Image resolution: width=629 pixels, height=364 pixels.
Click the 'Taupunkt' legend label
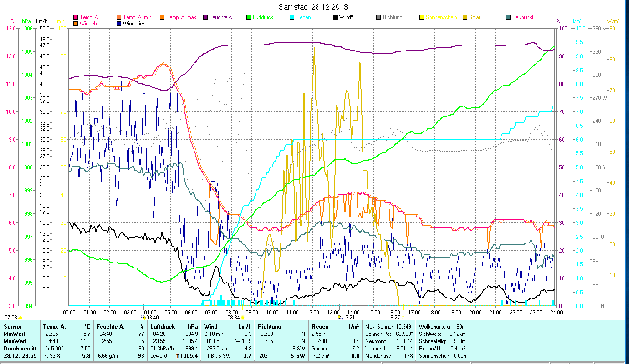pyautogui.click(x=523, y=18)
